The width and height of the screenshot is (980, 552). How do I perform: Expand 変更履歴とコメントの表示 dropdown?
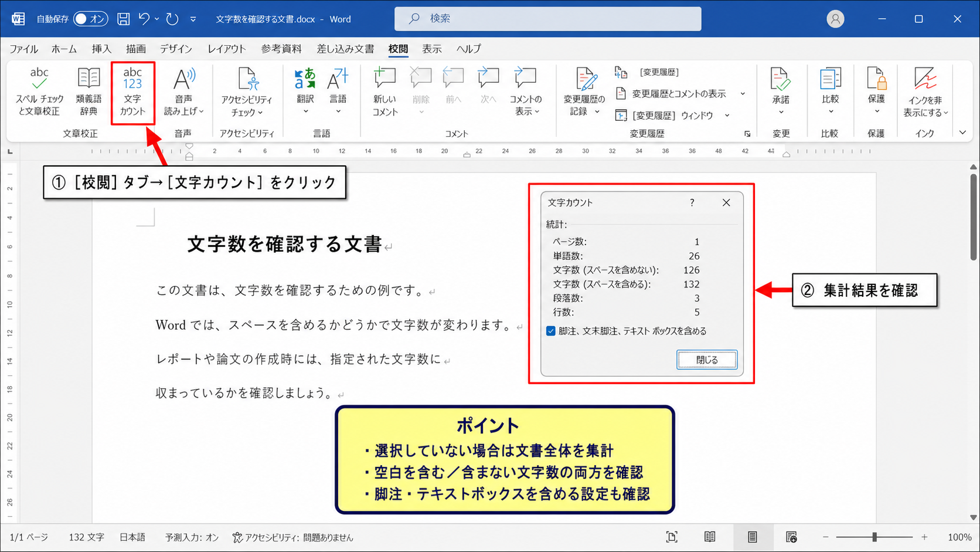click(743, 94)
